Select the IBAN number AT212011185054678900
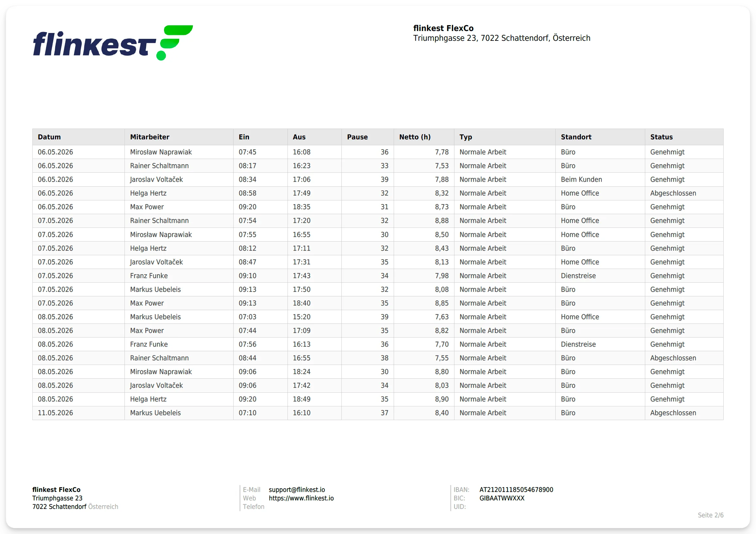Image resolution: width=756 pixels, height=534 pixels. point(516,490)
